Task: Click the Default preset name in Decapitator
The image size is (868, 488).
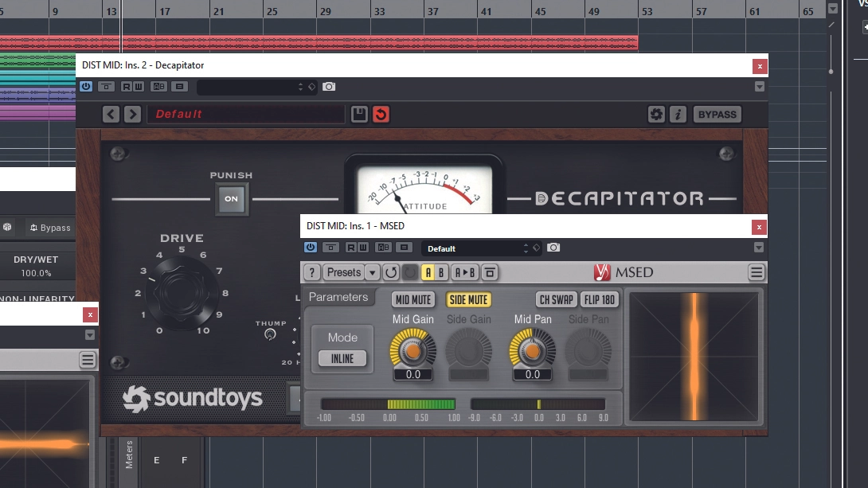Action: tap(178, 114)
